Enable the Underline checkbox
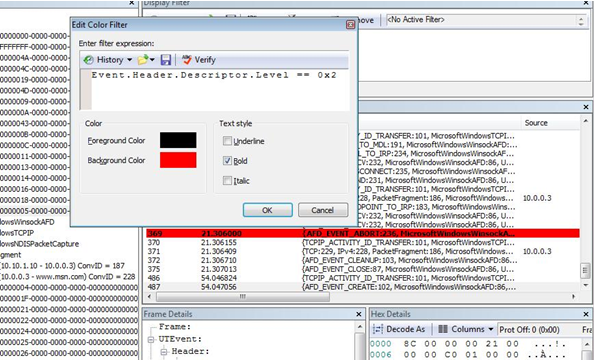 click(227, 141)
